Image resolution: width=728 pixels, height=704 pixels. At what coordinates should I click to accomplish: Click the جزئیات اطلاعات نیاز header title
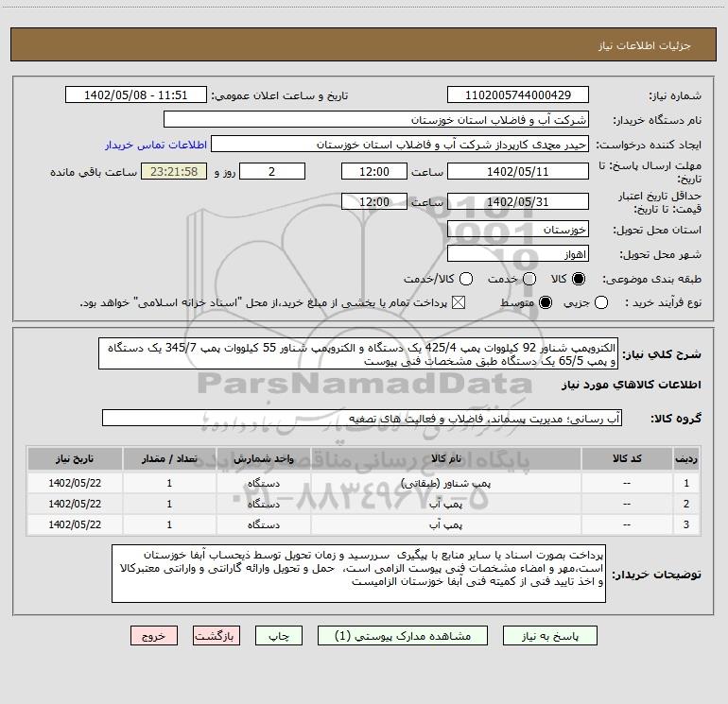tap(645, 45)
